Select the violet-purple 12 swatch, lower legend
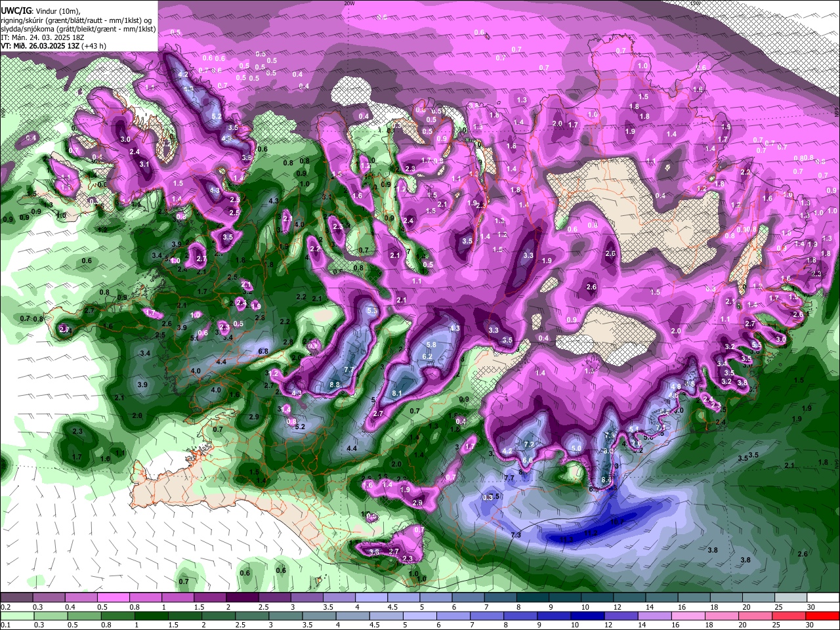Viewport: 840px width, 630px height. pos(621,616)
